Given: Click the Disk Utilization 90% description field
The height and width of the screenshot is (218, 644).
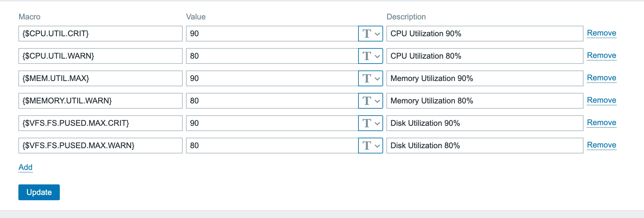Looking at the screenshot, I should tap(485, 123).
